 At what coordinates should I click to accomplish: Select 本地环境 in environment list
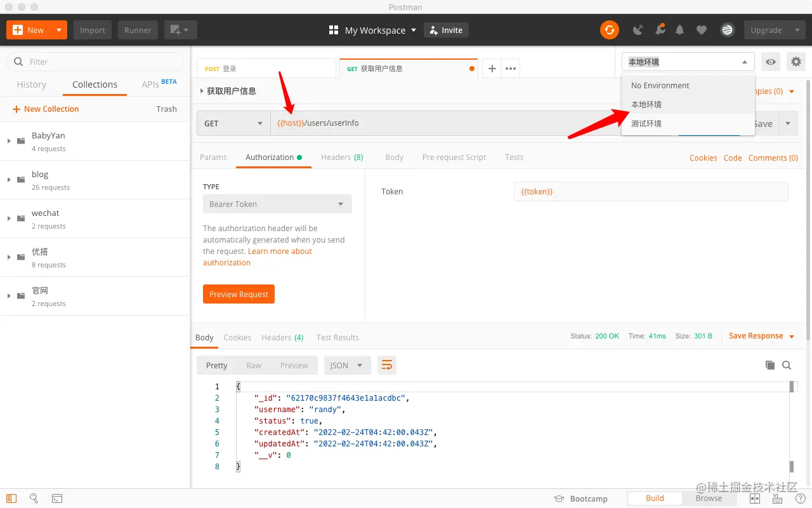tap(688, 104)
